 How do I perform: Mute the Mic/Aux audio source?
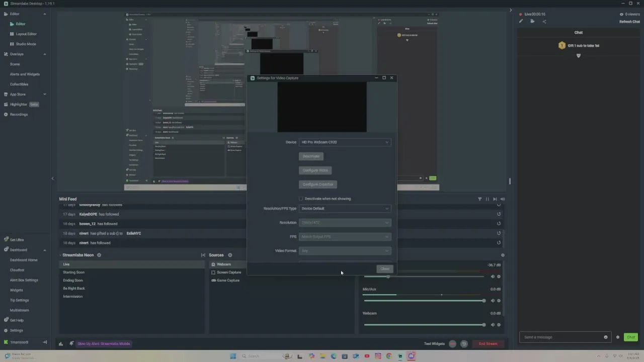click(x=493, y=301)
